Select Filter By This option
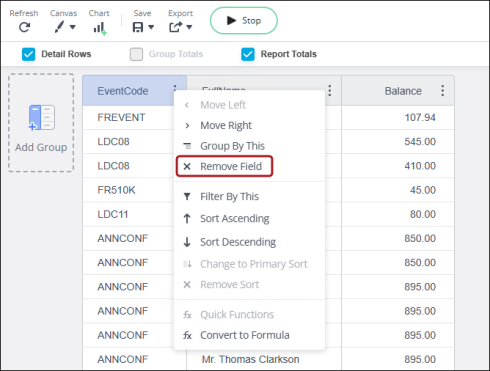This screenshot has height=371, width=490. 249,197
